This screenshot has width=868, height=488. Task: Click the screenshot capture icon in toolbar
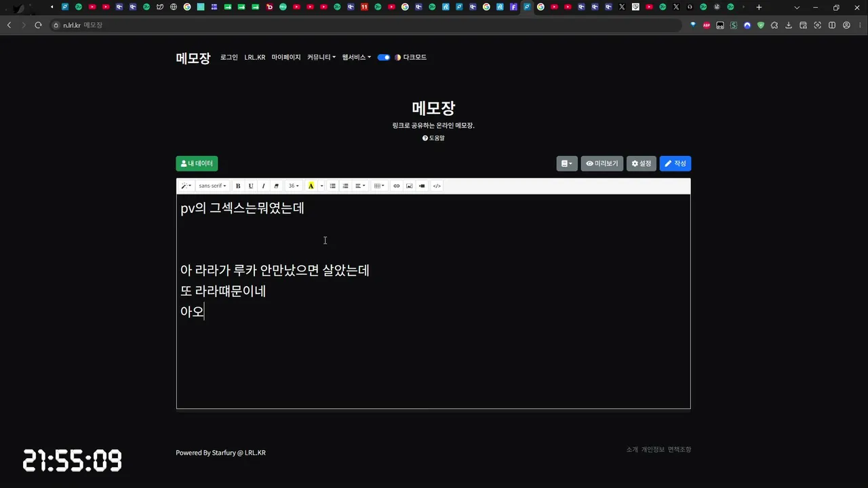(x=817, y=25)
